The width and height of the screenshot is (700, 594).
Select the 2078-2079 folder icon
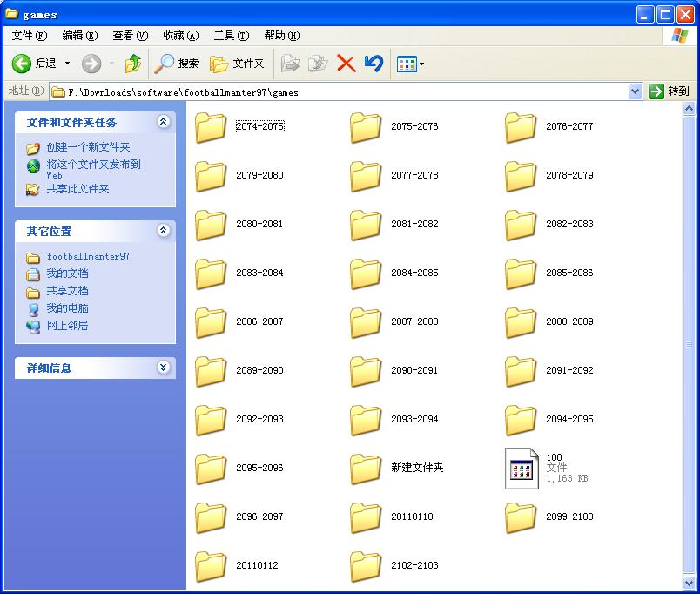(521, 176)
